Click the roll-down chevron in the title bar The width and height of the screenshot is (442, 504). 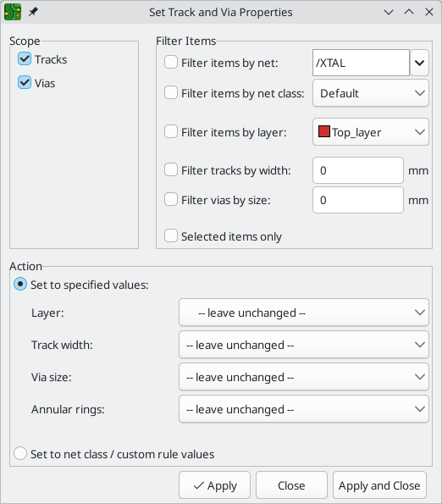(389, 12)
